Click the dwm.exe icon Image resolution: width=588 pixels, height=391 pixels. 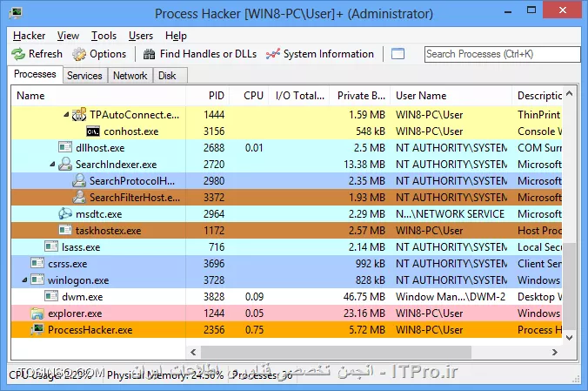(x=51, y=296)
